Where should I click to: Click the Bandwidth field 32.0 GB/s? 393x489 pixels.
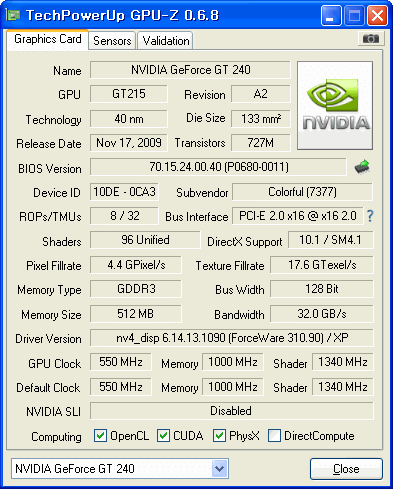coord(322,314)
